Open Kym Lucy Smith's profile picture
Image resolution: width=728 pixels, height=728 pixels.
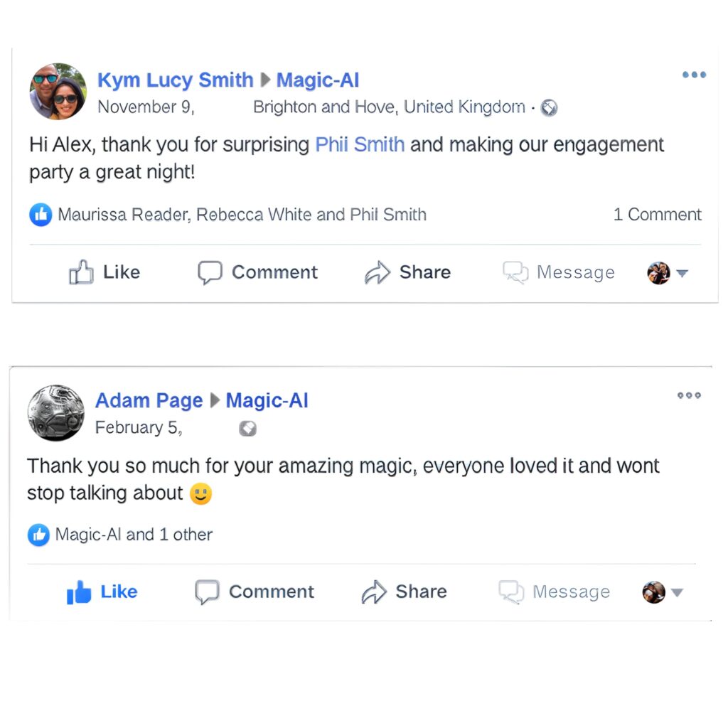pyautogui.click(x=58, y=92)
